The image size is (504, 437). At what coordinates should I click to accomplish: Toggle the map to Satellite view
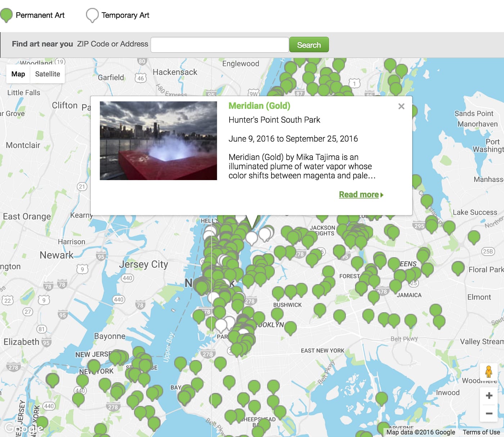[47, 74]
